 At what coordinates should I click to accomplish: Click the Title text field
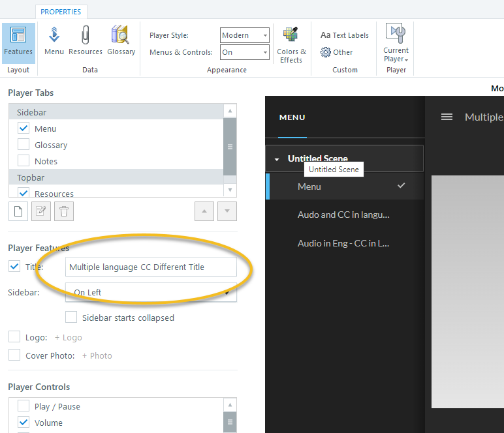tap(151, 267)
